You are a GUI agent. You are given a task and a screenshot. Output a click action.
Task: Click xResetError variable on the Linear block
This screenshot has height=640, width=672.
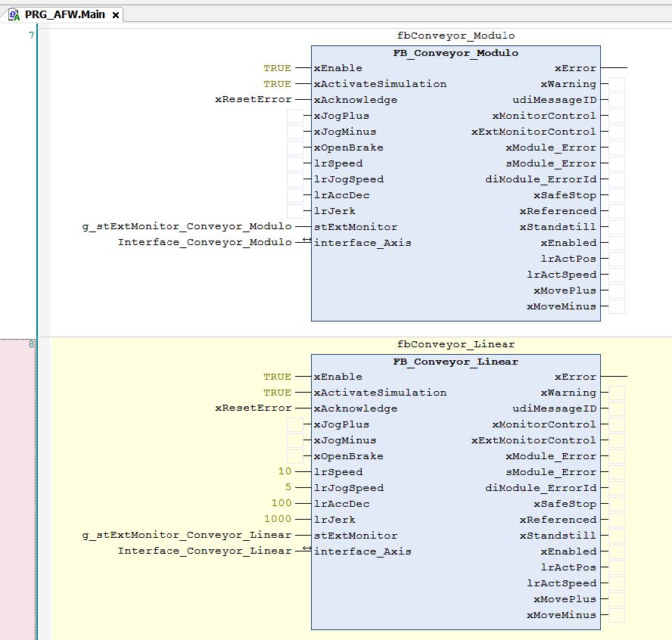pyautogui.click(x=253, y=408)
